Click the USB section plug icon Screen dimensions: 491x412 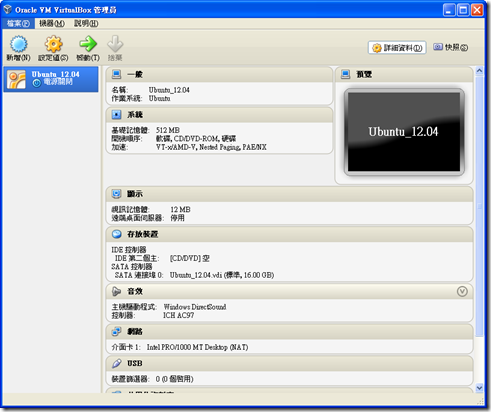click(116, 363)
